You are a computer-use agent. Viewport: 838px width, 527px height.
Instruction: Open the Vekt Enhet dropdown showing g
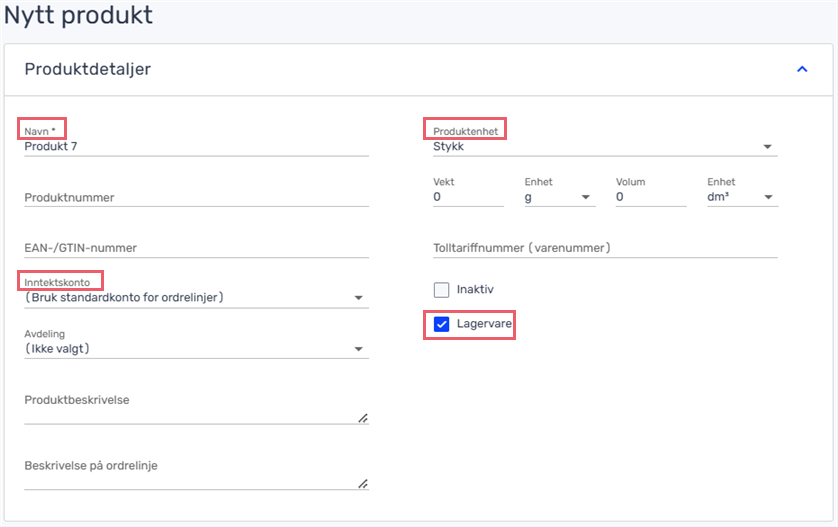[560, 197]
